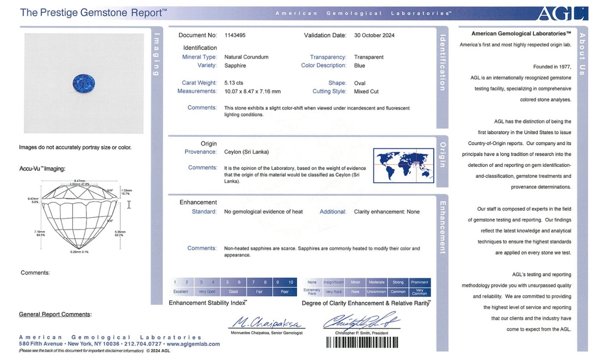Click the General Report Comments underlined heading
The image size is (605, 364).
55,314
